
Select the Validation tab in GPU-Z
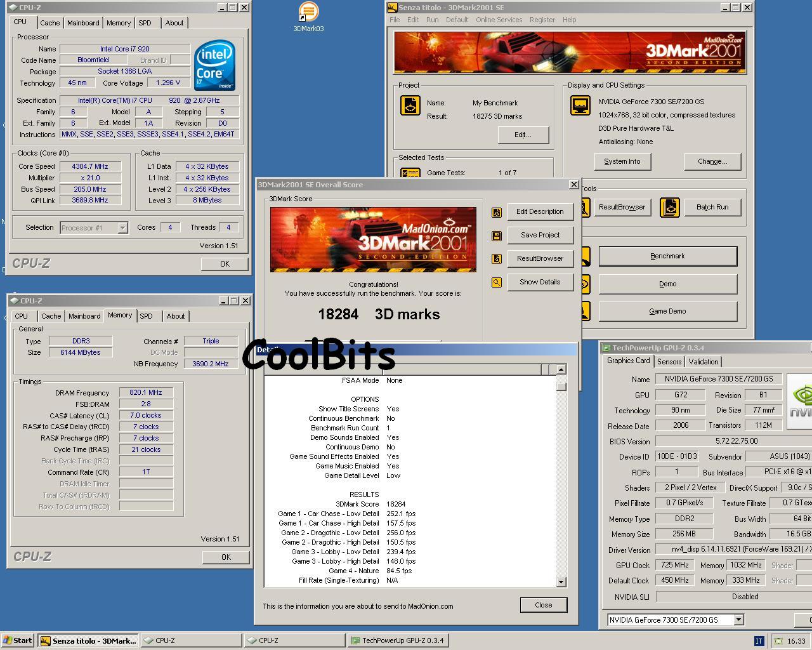pyautogui.click(x=704, y=362)
